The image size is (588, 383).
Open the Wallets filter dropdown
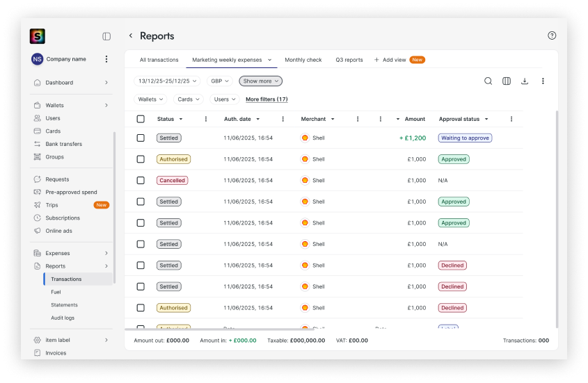click(150, 99)
